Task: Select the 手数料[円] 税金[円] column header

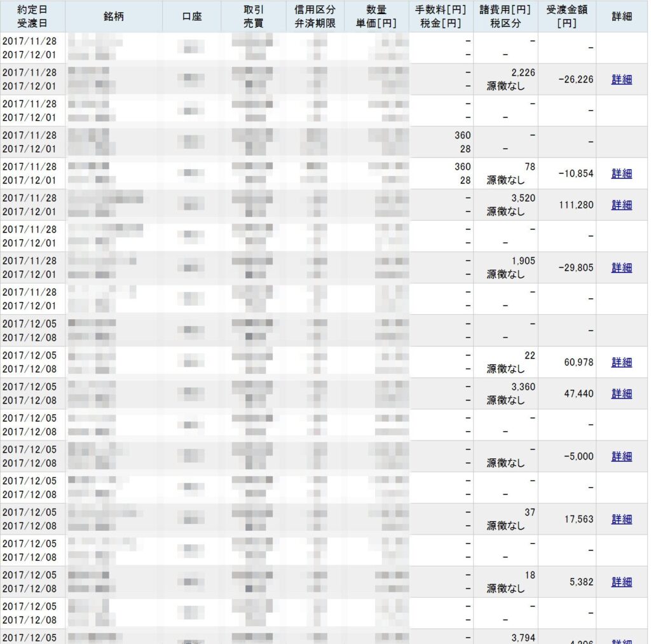Action: (x=442, y=17)
